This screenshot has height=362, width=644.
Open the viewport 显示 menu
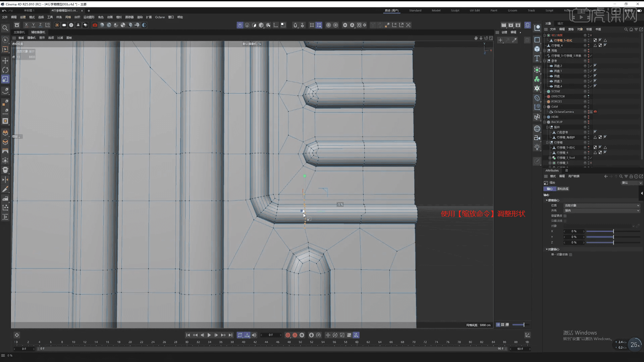coord(42,38)
